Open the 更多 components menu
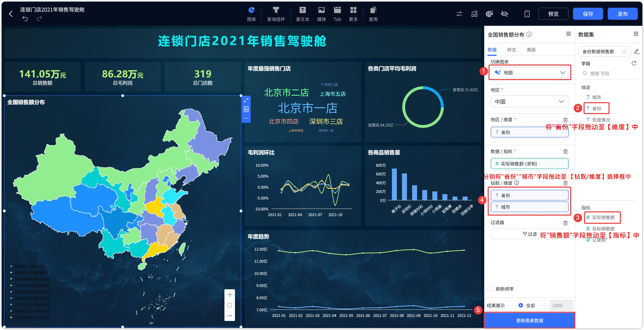644x330 pixels. point(353,14)
